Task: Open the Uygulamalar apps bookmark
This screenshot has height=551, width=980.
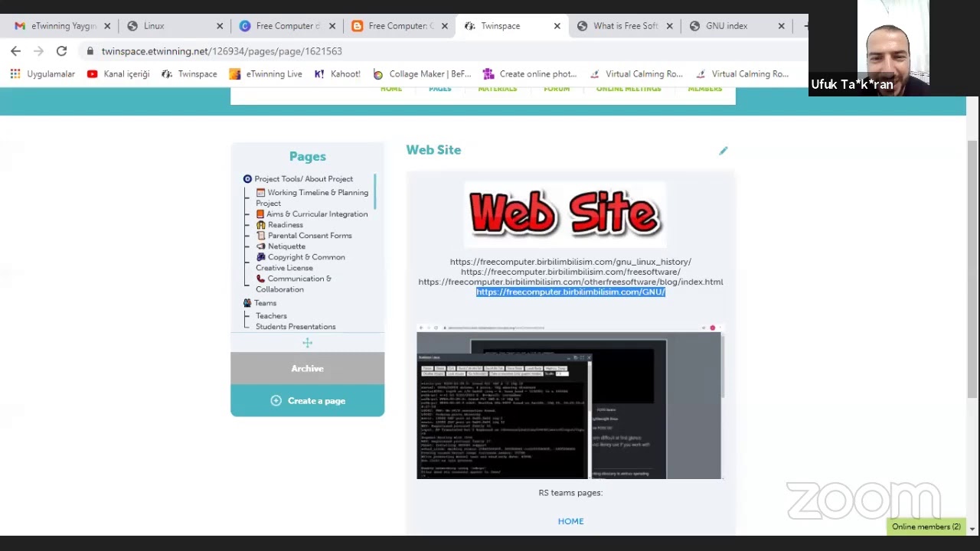Action: tap(43, 74)
